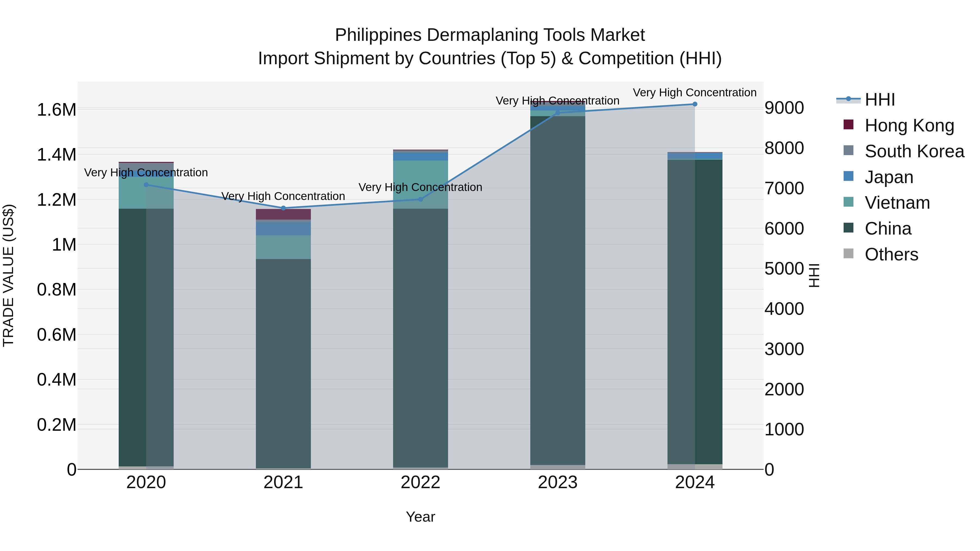Select the 2020 HHI data point
This screenshot has width=980, height=551.
[146, 185]
